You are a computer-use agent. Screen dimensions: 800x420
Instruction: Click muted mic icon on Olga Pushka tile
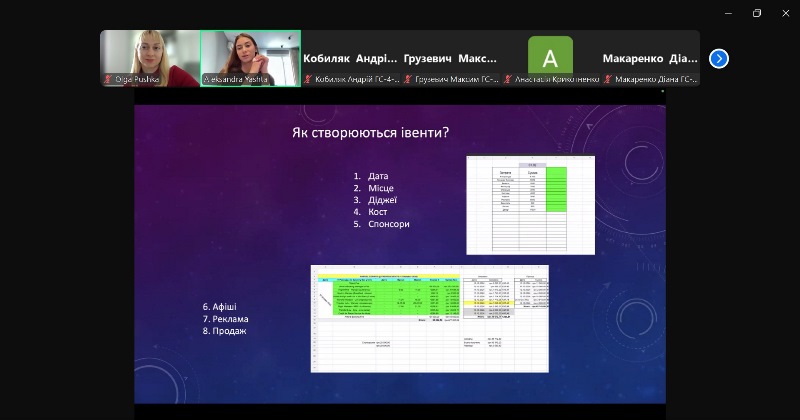108,79
